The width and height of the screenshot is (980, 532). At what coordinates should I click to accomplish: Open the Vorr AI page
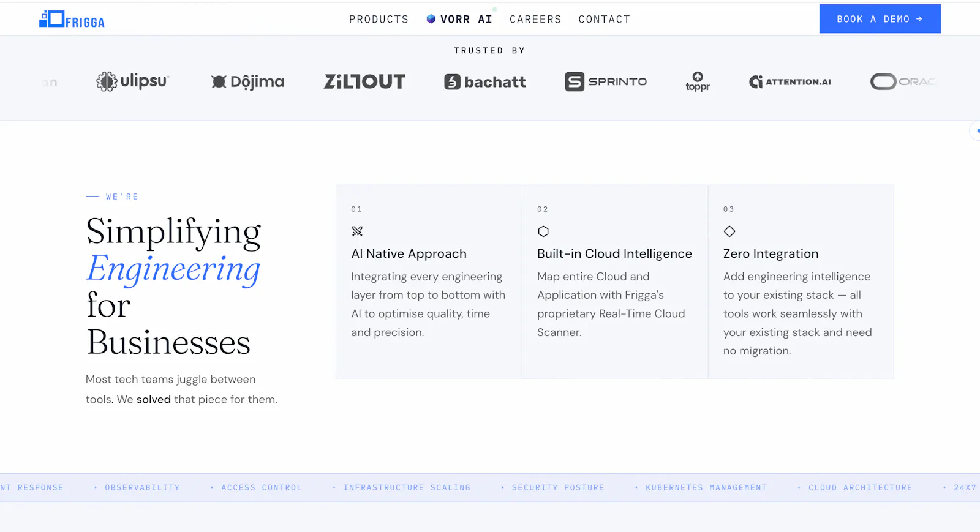[459, 20]
